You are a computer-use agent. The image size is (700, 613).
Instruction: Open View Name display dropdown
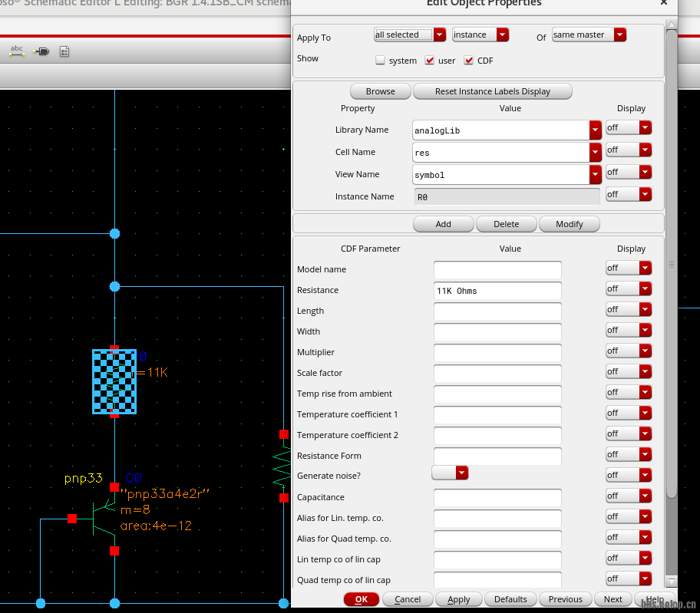pos(629,172)
